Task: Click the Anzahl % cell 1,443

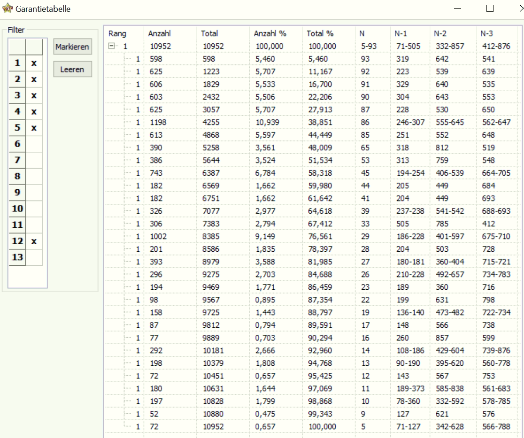Action: (265, 313)
